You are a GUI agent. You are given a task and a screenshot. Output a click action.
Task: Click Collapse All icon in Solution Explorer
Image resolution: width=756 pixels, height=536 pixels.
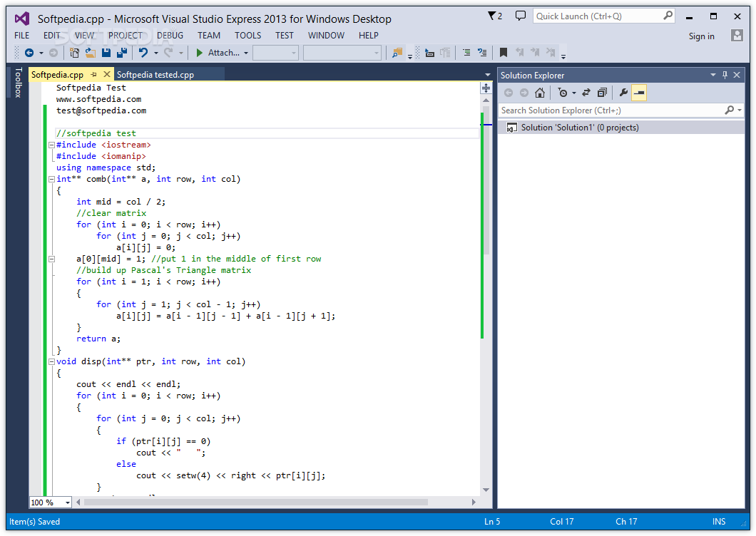[602, 93]
